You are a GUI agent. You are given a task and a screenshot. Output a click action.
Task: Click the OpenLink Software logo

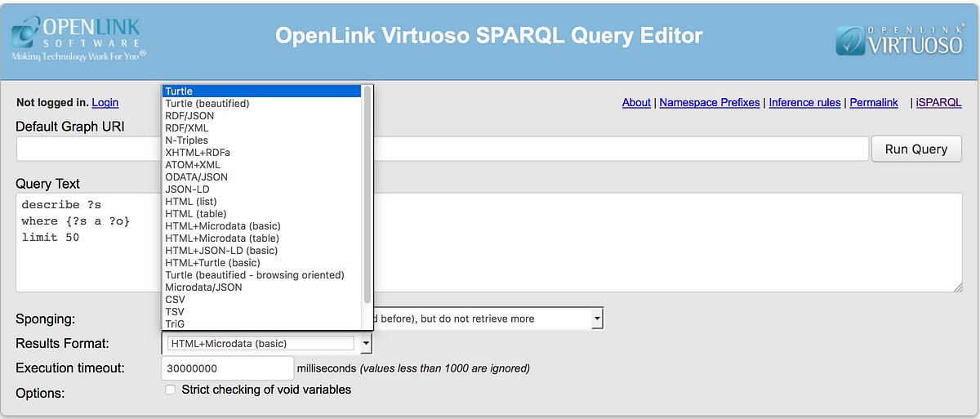point(78,40)
